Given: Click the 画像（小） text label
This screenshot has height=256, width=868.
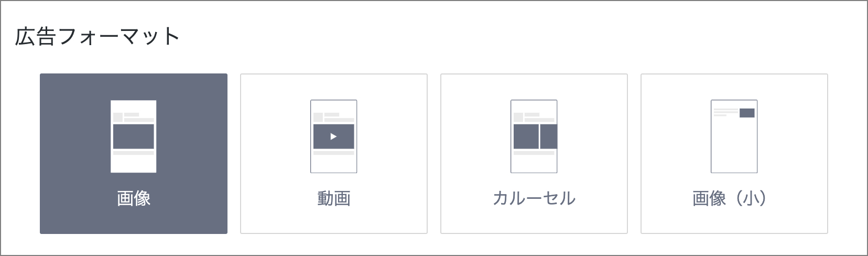Looking at the screenshot, I should pyautogui.click(x=730, y=198).
